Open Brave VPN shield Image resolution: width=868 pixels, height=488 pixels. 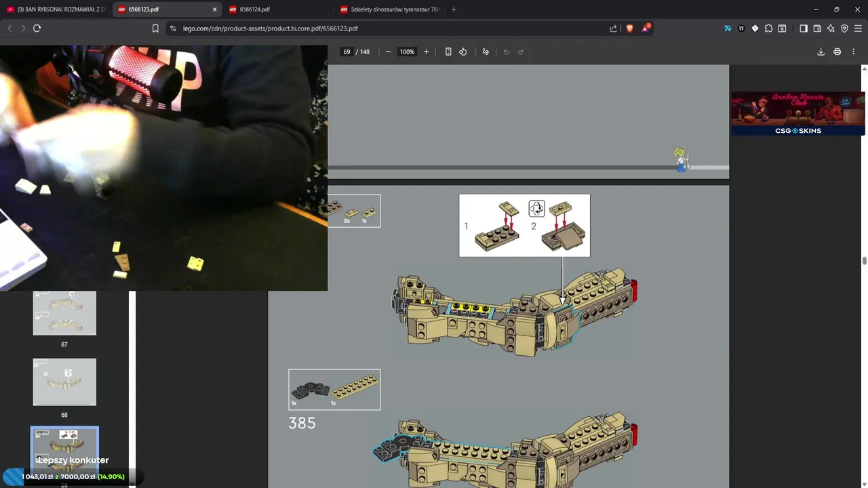coord(844,28)
